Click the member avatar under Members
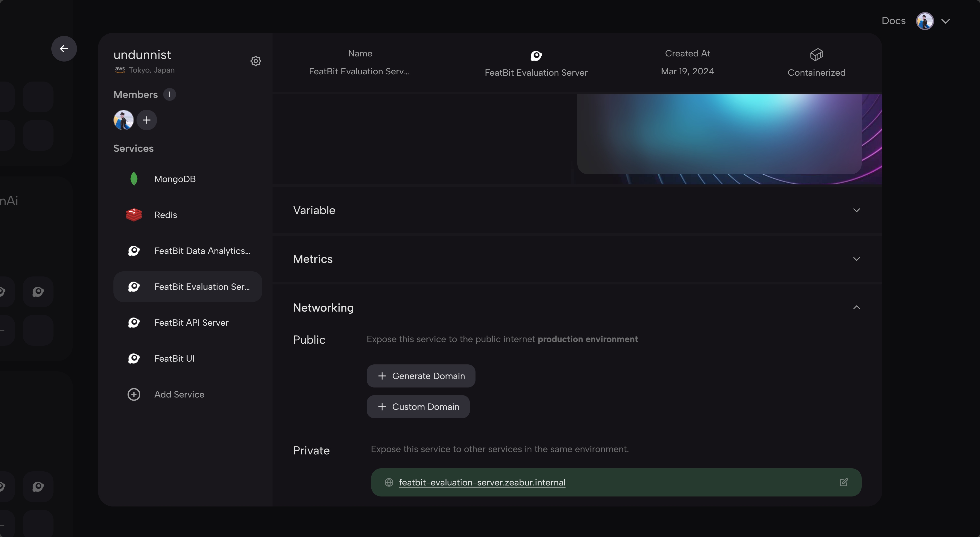The height and width of the screenshot is (537, 980). coord(123,120)
